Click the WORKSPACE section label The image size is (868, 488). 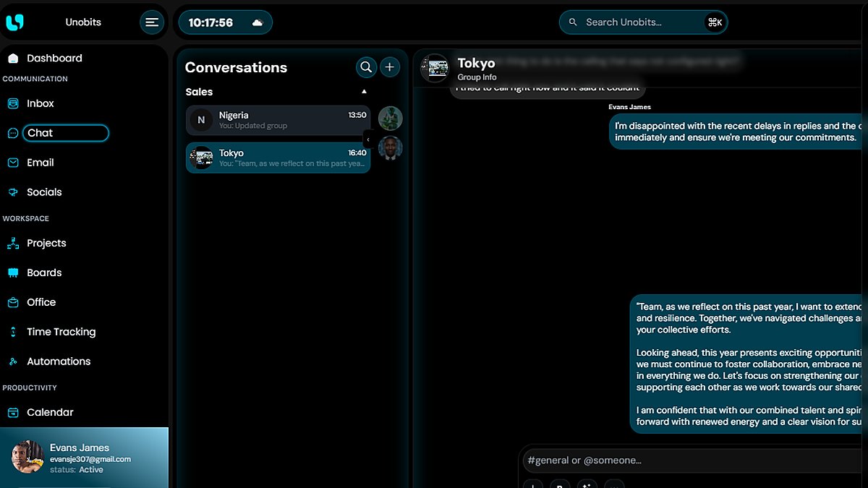[x=25, y=218]
